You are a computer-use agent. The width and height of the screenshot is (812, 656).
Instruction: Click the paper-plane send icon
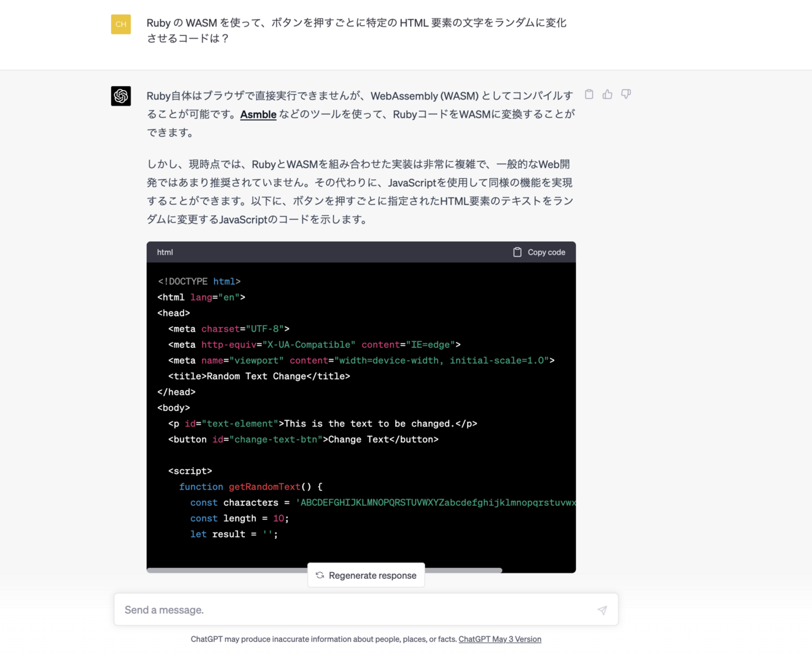coord(602,610)
